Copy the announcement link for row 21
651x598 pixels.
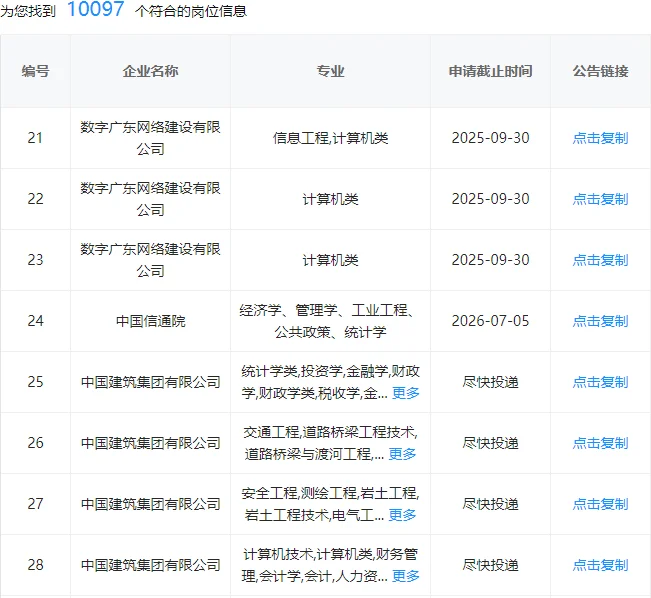600,138
